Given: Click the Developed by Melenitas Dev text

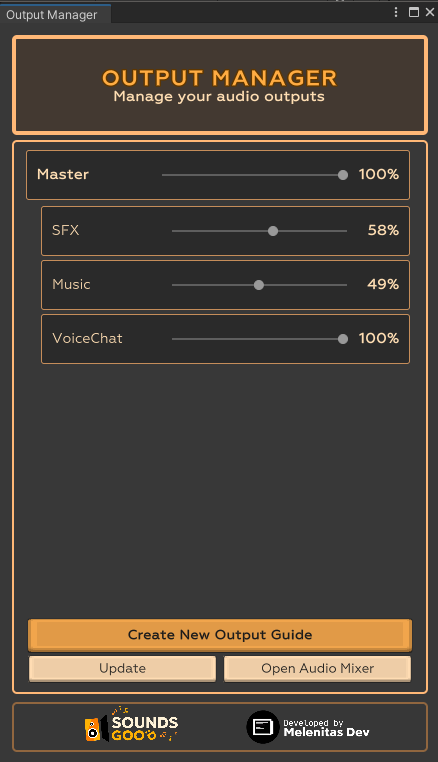Looking at the screenshot, I should click(x=326, y=727).
